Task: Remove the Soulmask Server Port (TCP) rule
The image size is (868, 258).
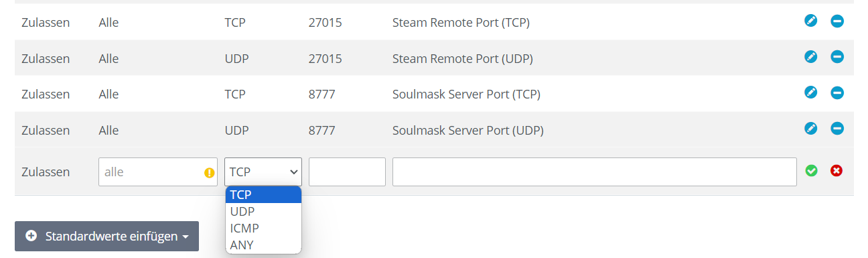Action: 837,92
